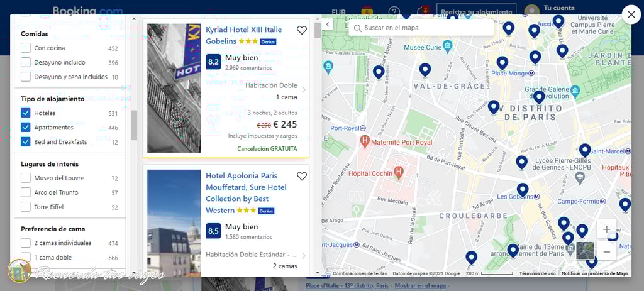Zoom in on the map with the plus button

tap(607, 229)
